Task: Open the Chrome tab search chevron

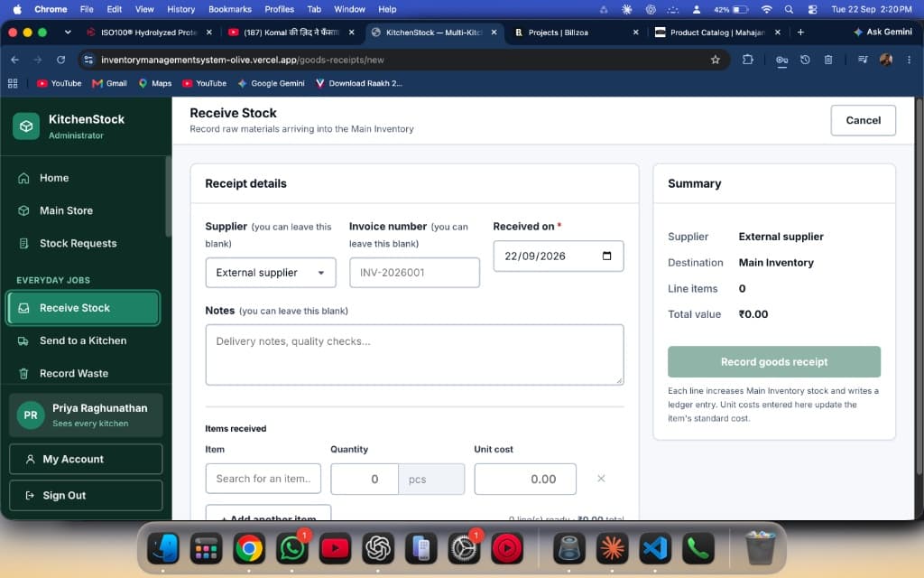Action: [68, 33]
